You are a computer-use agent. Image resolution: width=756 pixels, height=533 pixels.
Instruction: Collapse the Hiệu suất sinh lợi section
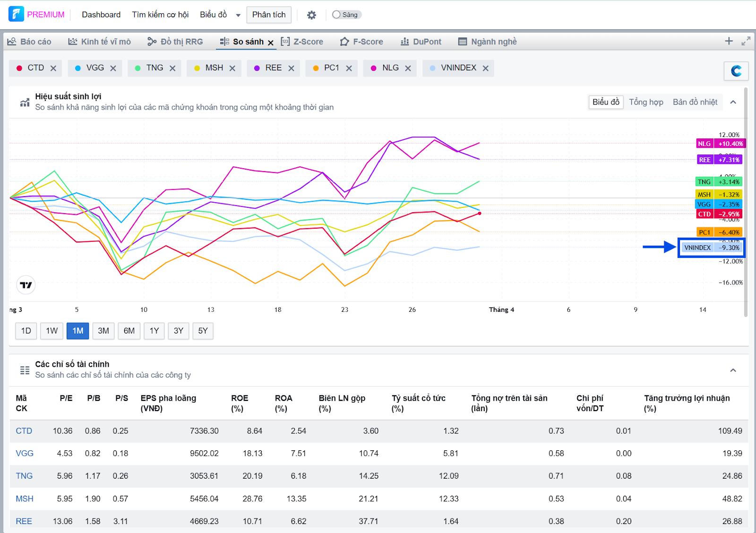(x=733, y=102)
